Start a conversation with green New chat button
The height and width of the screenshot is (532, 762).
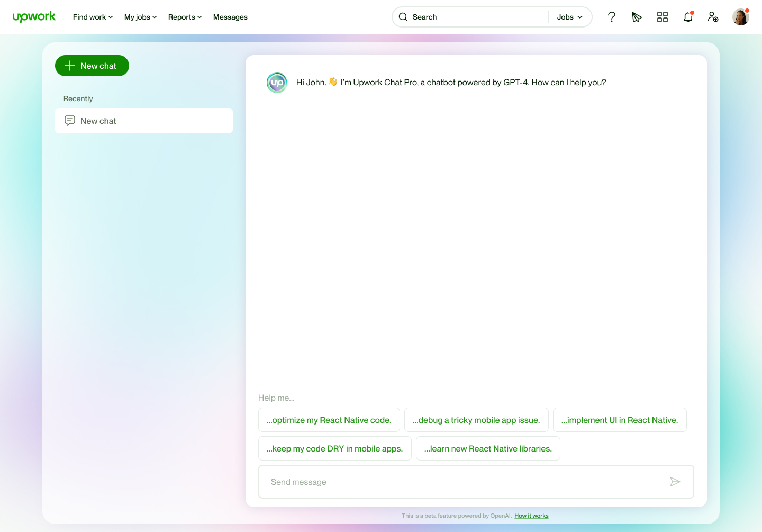pyautogui.click(x=92, y=66)
